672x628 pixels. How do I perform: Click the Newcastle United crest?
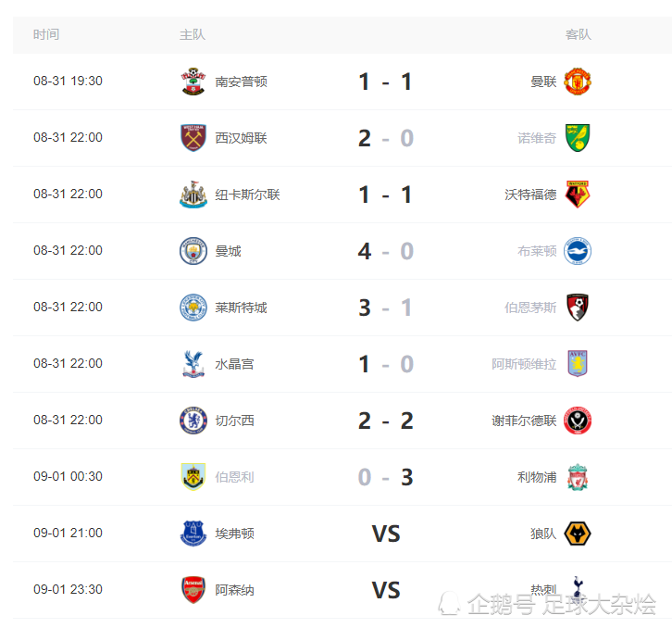click(193, 195)
